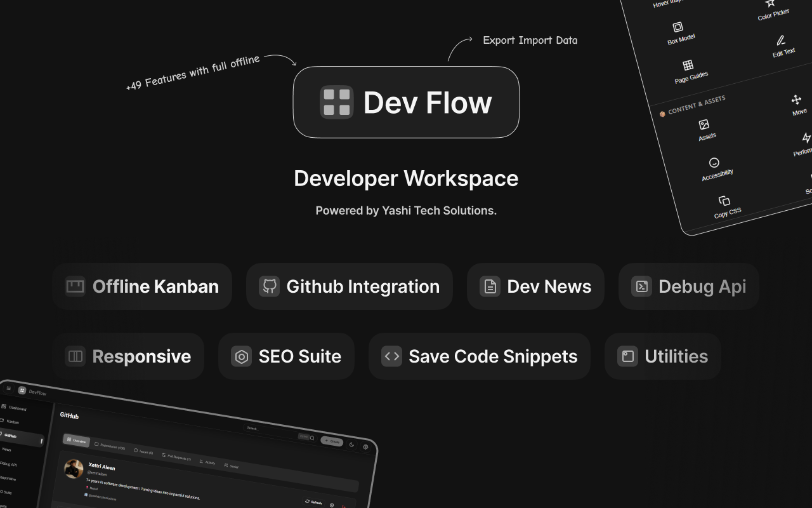Click the Xettri Aleen profile name
812x508 pixels.
pos(101,467)
